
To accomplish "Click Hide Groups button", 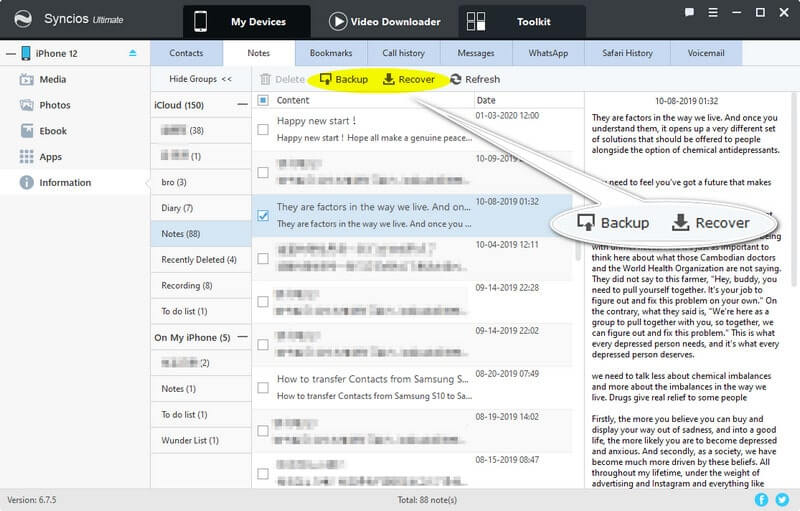I will click(201, 79).
